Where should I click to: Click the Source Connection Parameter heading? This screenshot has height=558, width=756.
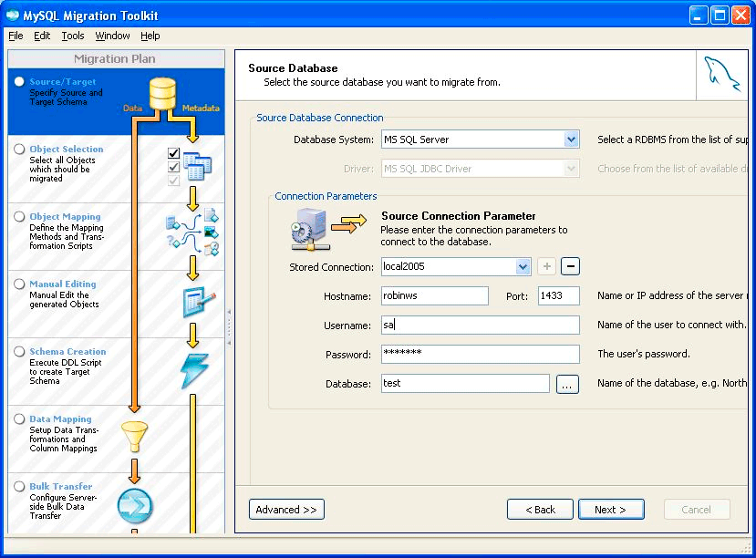pos(459,216)
